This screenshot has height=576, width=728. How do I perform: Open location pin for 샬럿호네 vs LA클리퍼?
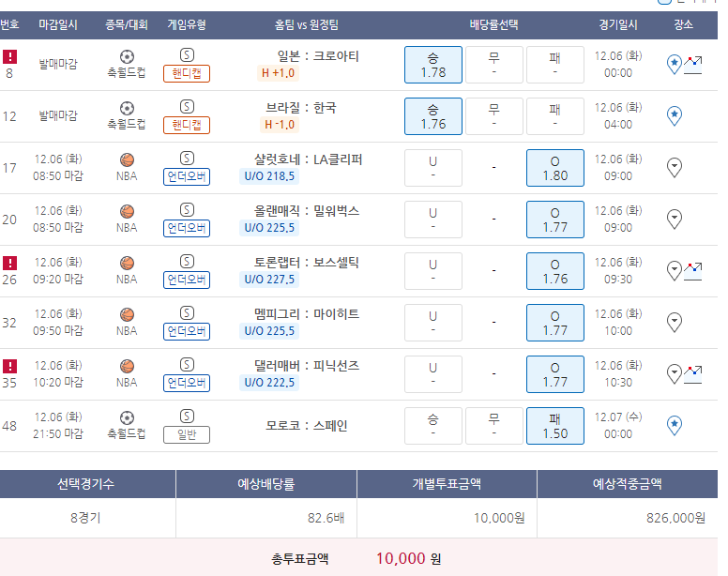tap(675, 168)
